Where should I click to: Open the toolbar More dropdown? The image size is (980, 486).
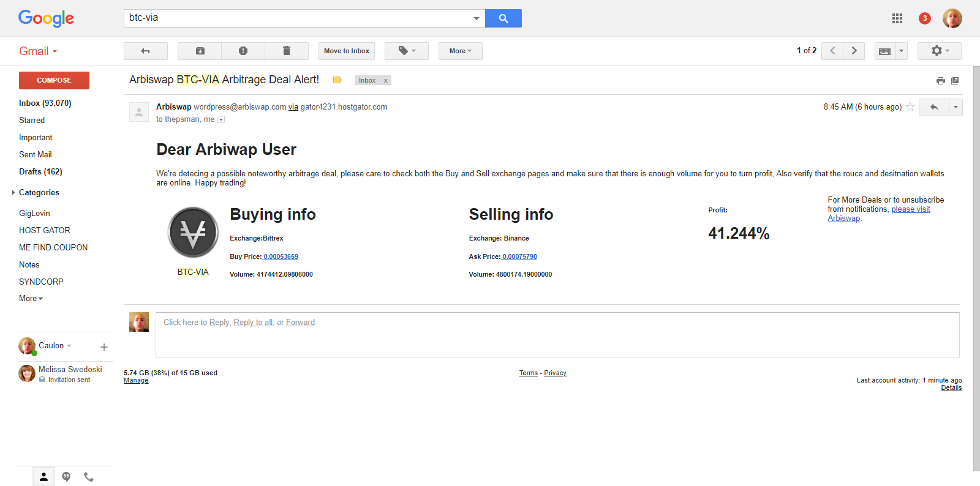461,51
